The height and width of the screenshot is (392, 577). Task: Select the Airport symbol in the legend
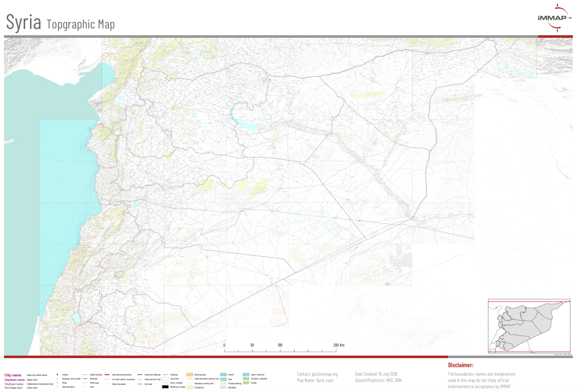coord(57,374)
